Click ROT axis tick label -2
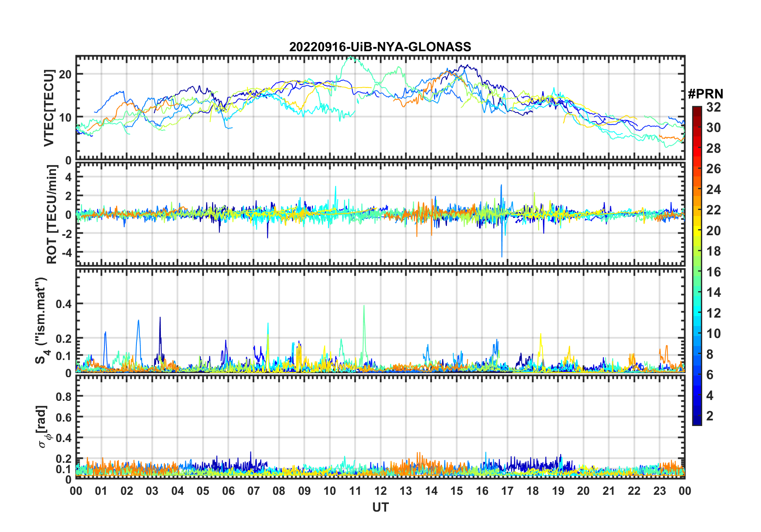The height and width of the screenshot is (532, 761). pyautogui.click(x=66, y=234)
